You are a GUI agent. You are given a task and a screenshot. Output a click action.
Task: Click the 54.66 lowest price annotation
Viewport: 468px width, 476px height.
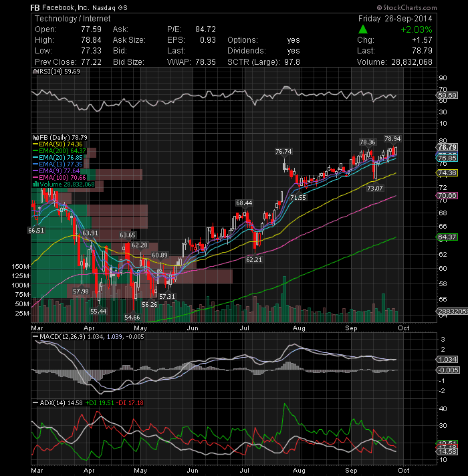(132, 318)
